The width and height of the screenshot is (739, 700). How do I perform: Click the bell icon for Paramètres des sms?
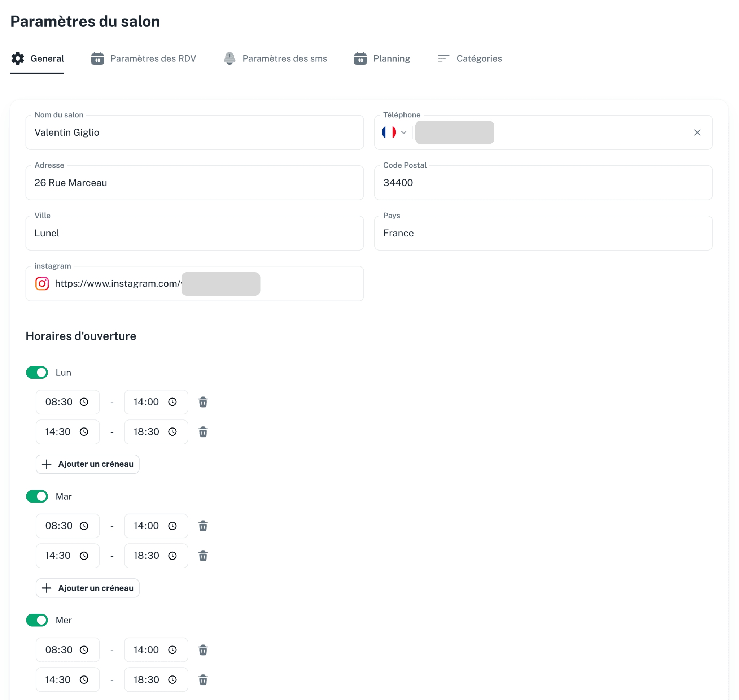tap(230, 58)
